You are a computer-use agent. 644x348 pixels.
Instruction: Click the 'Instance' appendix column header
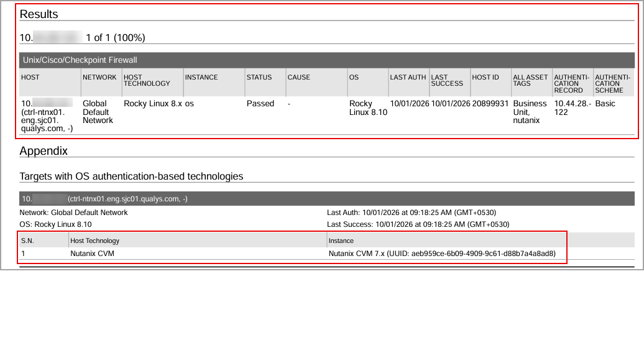(341, 241)
